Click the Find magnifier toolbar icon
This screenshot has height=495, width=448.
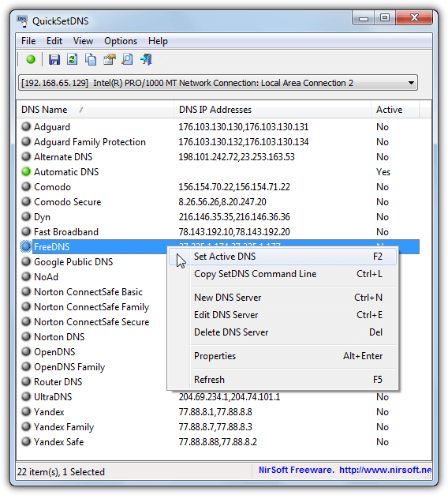128,59
